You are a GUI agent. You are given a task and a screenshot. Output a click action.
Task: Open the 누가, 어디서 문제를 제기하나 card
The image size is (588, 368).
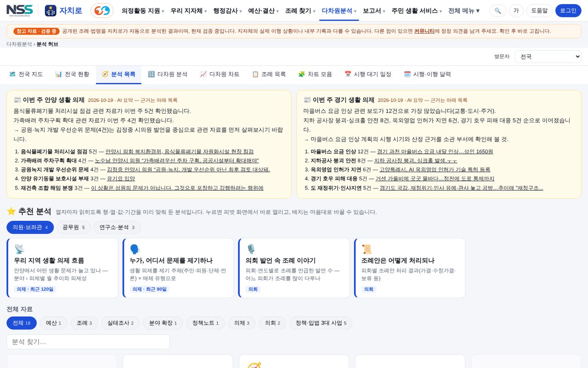click(178, 268)
